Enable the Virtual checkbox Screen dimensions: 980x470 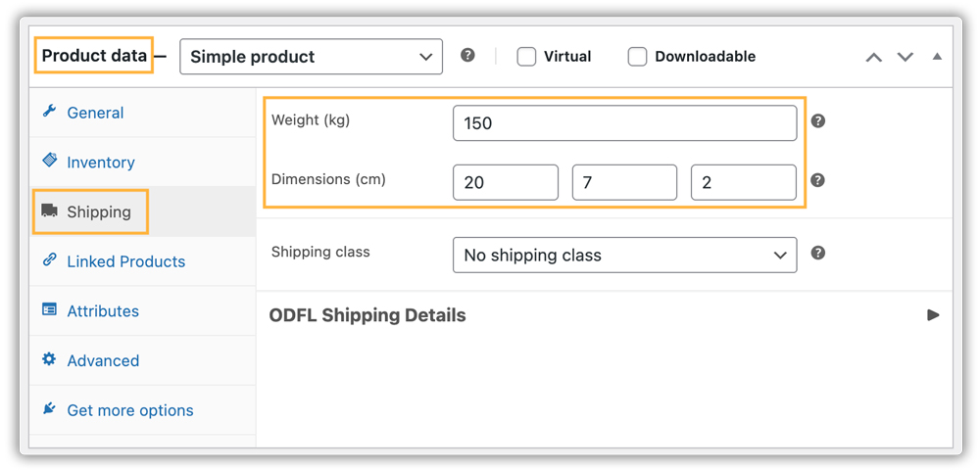coord(526,57)
